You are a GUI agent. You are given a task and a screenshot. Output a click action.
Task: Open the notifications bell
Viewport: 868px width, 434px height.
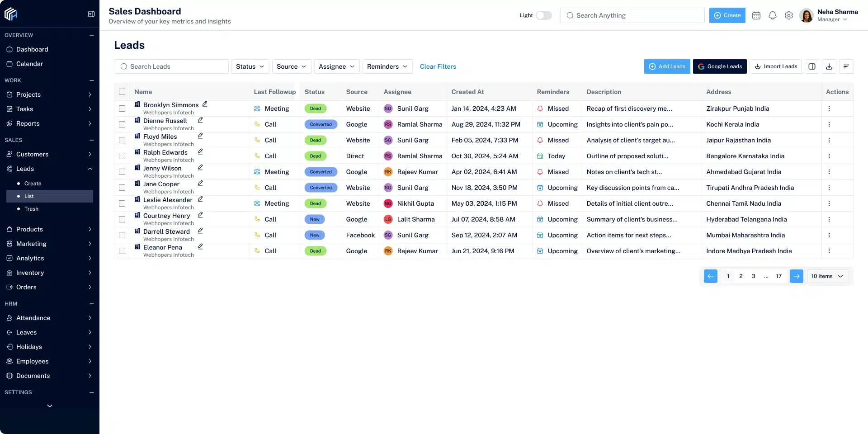[773, 15]
